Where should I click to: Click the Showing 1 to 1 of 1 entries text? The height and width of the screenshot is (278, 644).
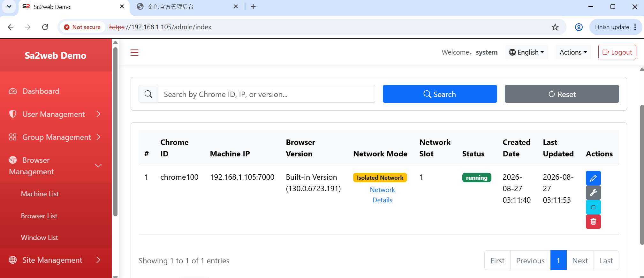[184, 261]
